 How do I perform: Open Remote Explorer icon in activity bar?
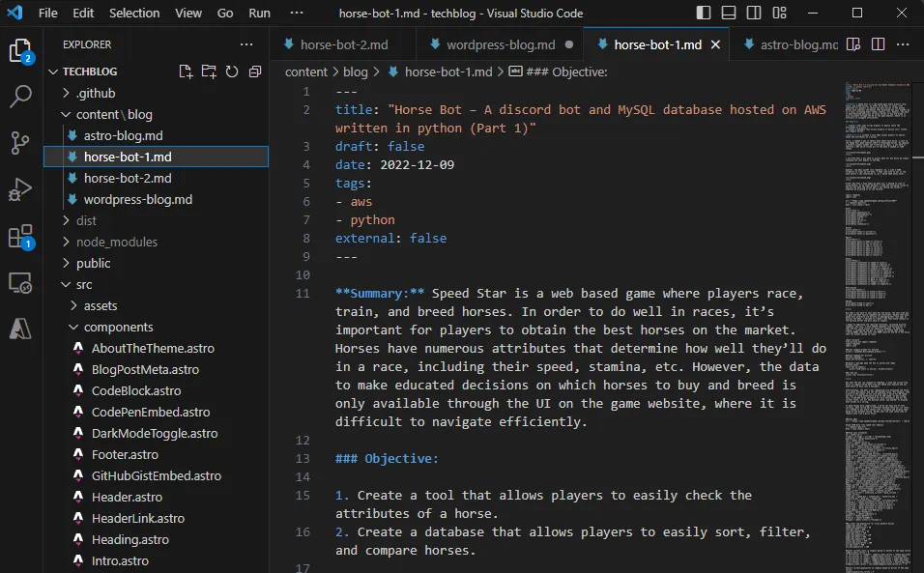20,283
